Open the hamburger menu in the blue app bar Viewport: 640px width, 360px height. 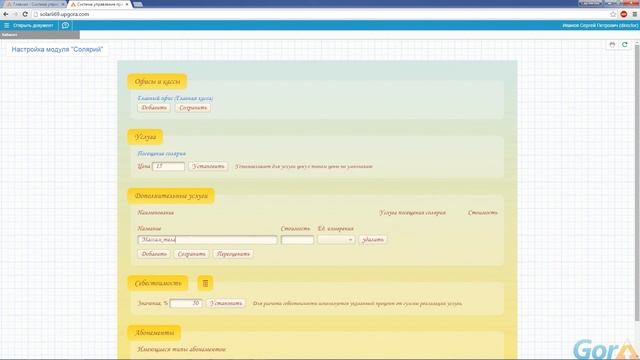coord(7,25)
